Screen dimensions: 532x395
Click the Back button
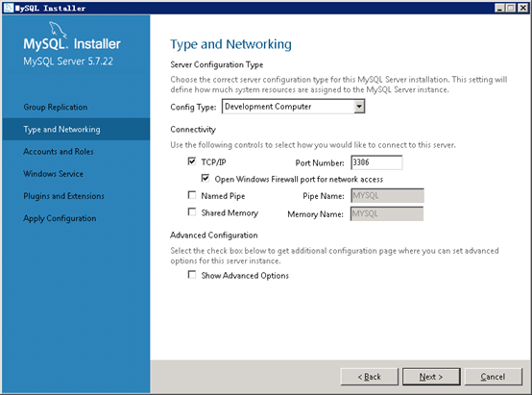coord(369,377)
